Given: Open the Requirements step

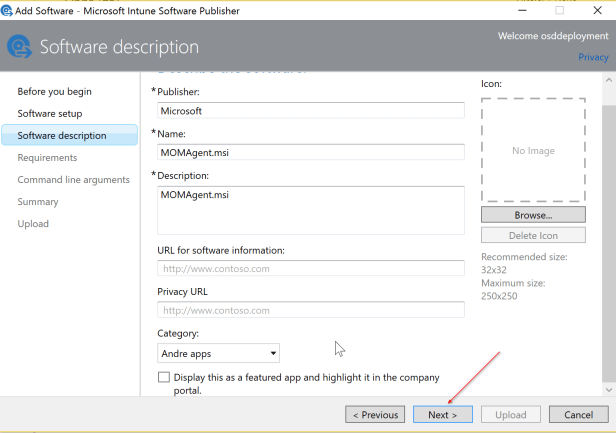Looking at the screenshot, I should pyautogui.click(x=47, y=158).
